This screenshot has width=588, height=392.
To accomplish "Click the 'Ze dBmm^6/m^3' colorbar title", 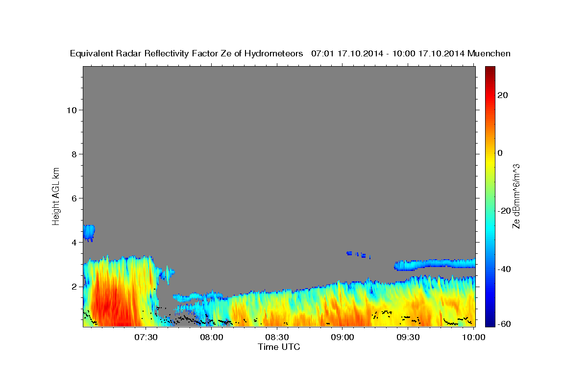I will (516, 196).
